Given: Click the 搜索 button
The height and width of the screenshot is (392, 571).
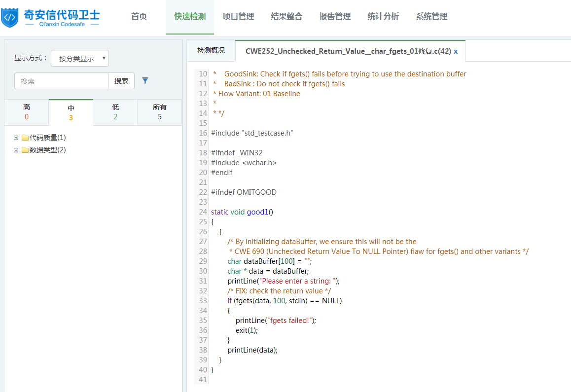Looking at the screenshot, I should (x=121, y=81).
